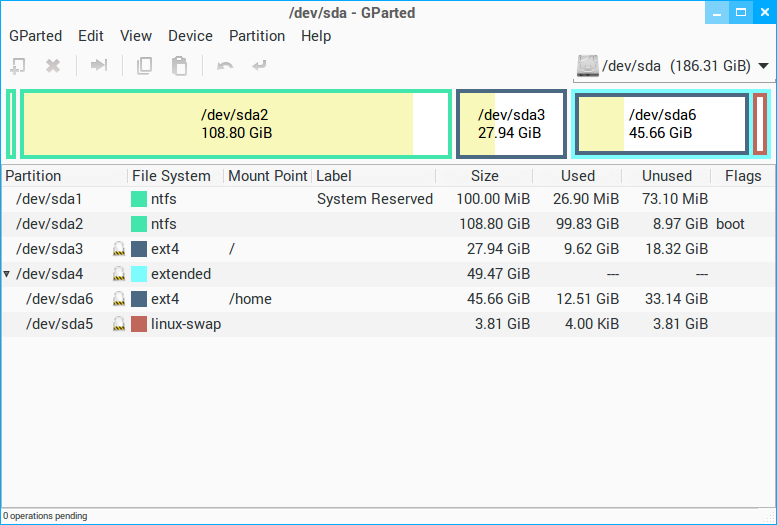Screen dimensions: 777x525
Task: Collapse the /dev/sda4 extended partition tree
Action: pos(8,274)
